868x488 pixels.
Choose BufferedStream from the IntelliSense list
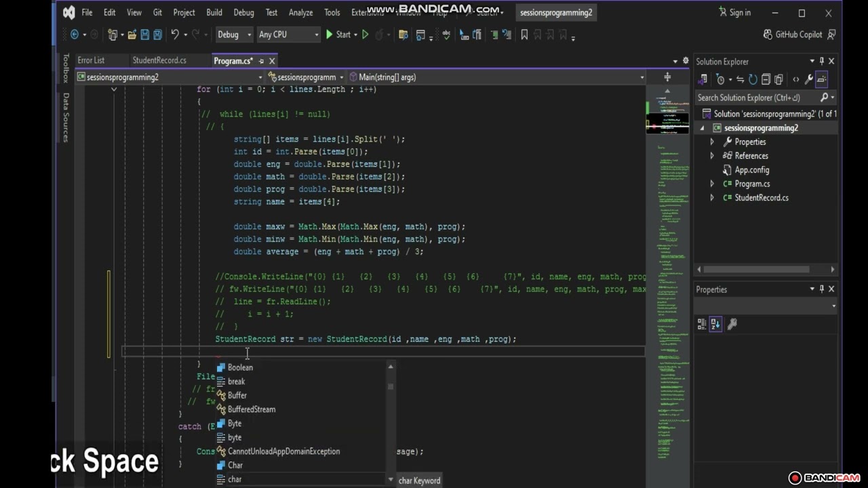click(252, 409)
